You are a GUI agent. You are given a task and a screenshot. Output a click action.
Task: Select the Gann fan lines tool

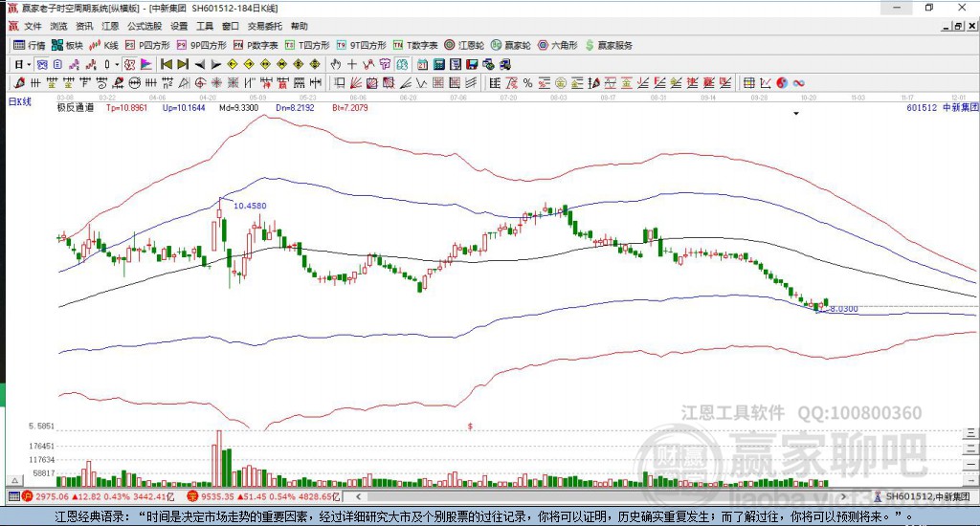pyautogui.click(x=354, y=82)
